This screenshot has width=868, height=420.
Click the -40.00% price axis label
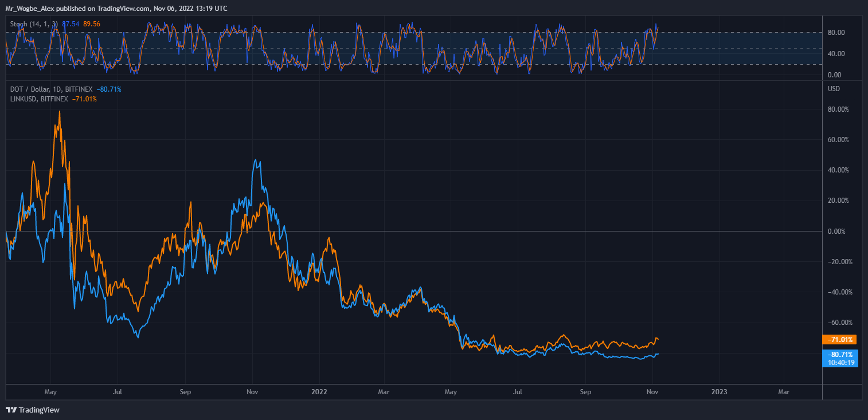pyautogui.click(x=839, y=292)
